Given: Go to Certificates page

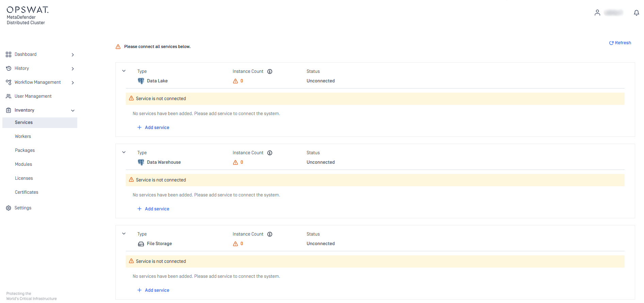Looking at the screenshot, I should [27, 192].
